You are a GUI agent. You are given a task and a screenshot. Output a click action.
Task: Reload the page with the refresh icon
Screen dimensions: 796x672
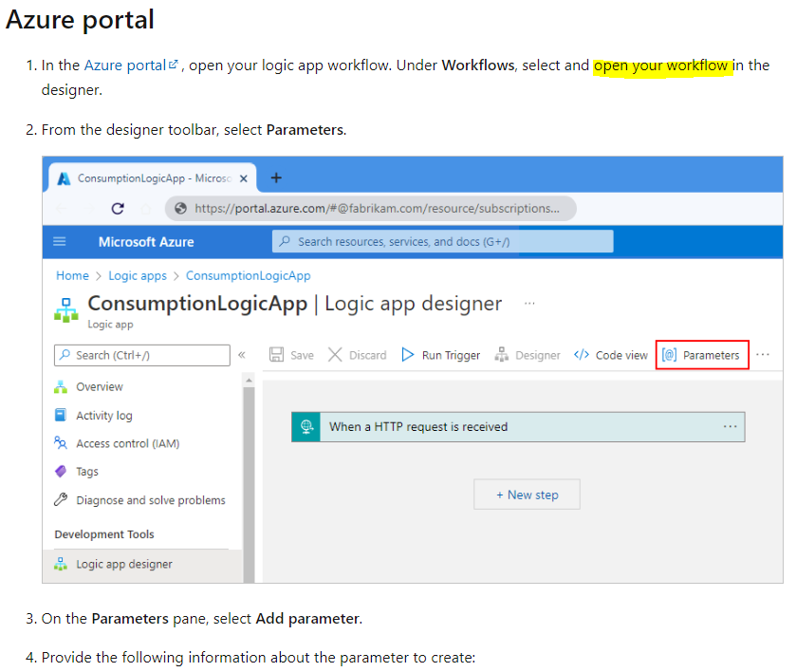tap(118, 209)
